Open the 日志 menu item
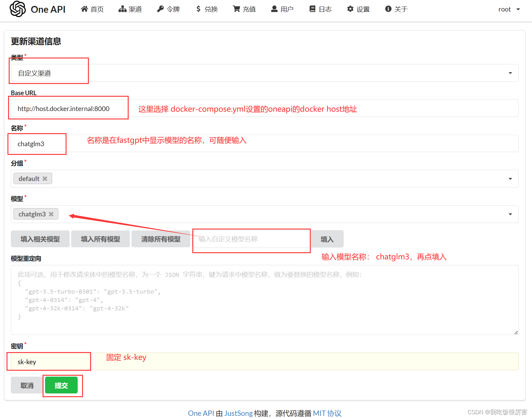This screenshot has height=418, width=532. (x=321, y=9)
